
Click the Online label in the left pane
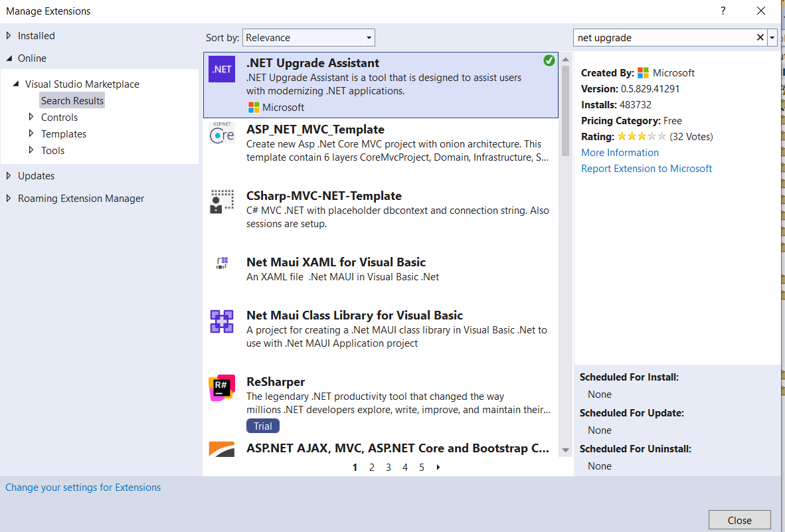pos(32,58)
